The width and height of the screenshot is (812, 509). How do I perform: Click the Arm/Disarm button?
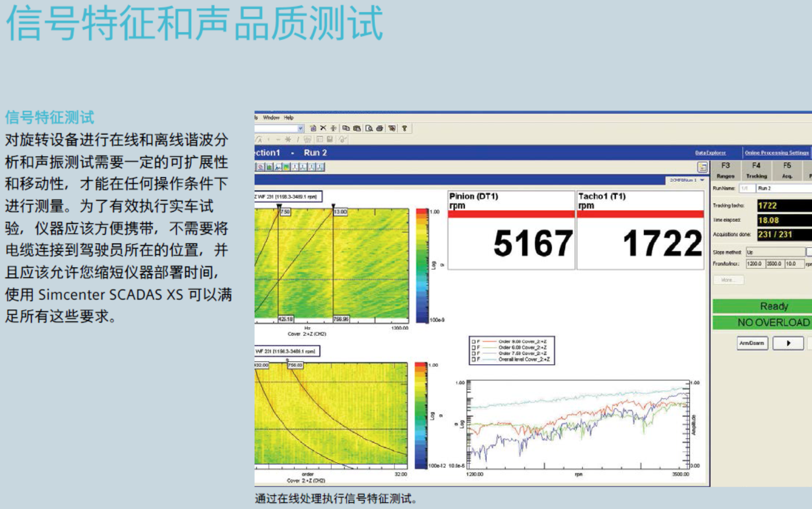click(752, 343)
